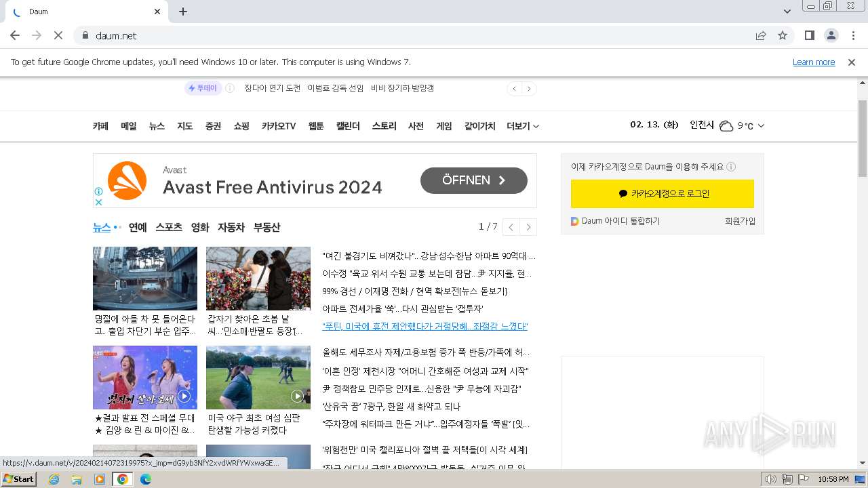Select the 스포츠 tab

[169, 228]
